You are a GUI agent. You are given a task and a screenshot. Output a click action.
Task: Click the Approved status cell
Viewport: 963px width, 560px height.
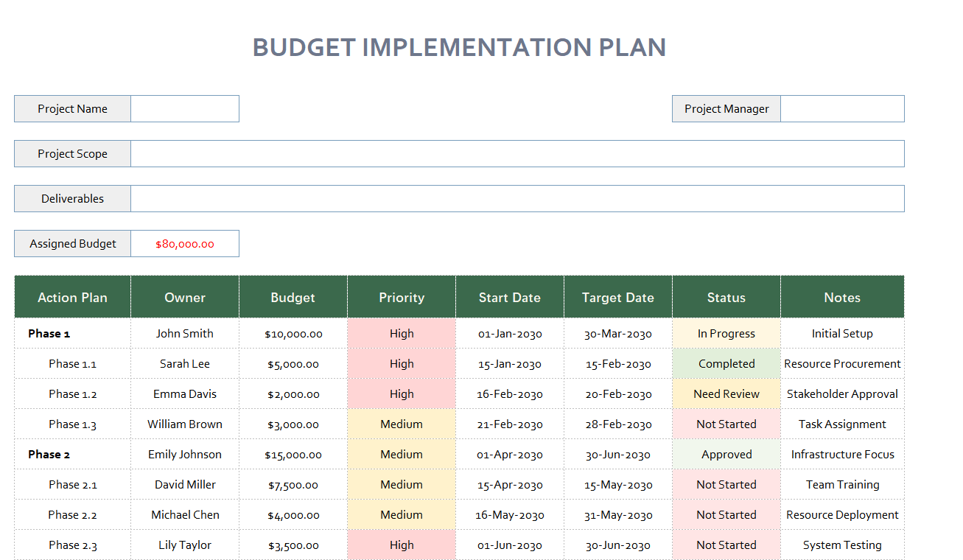(726, 454)
